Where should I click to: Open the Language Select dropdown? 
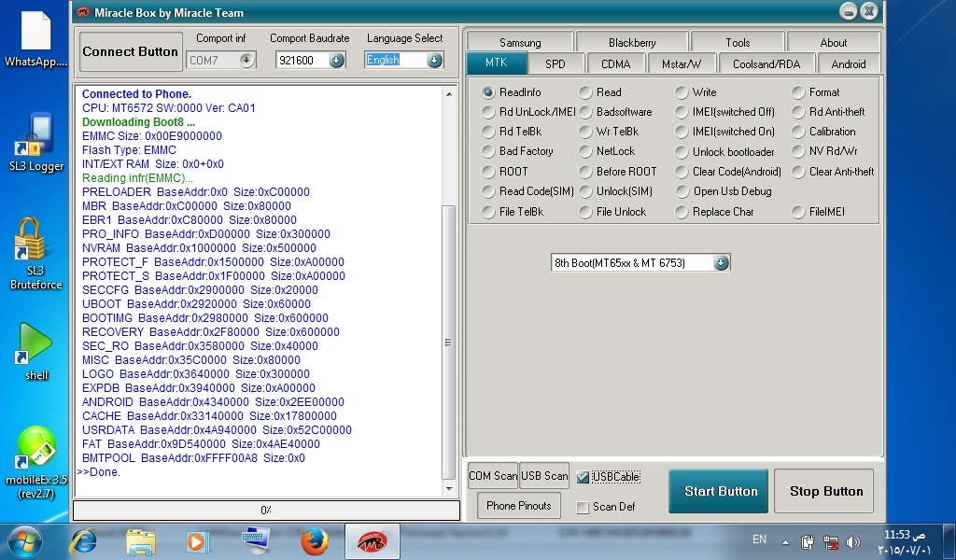tap(434, 60)
